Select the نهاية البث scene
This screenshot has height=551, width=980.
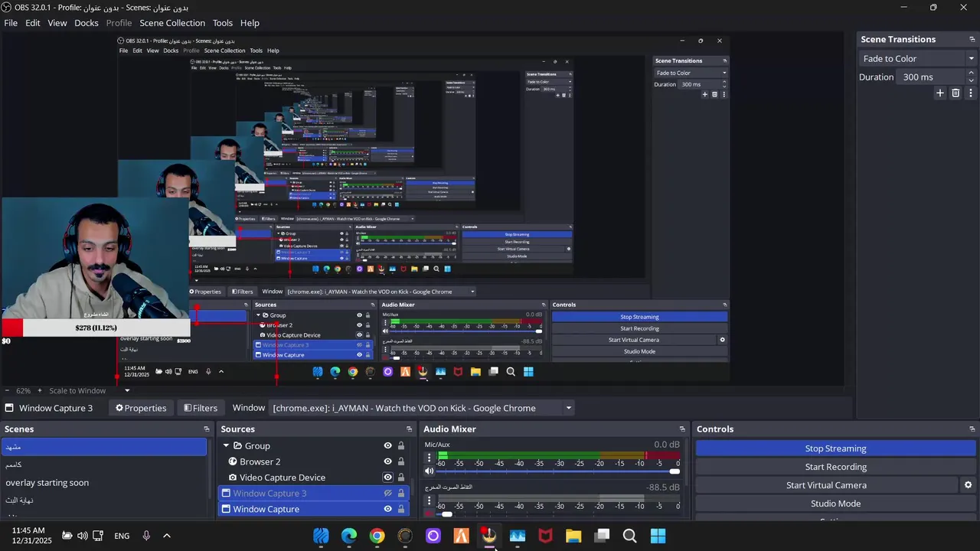click(x=103, y=500)
